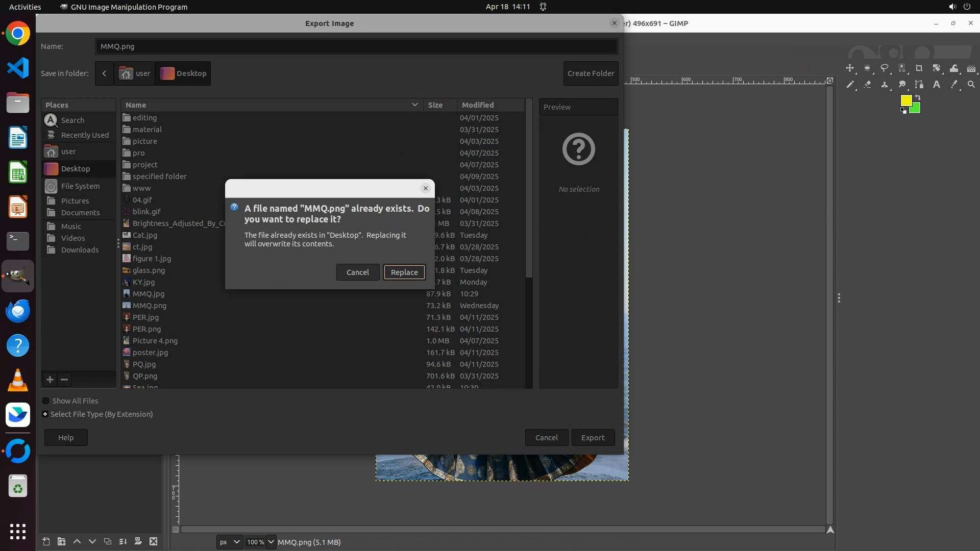Click the Create Folder button

(x=591, y=73)
